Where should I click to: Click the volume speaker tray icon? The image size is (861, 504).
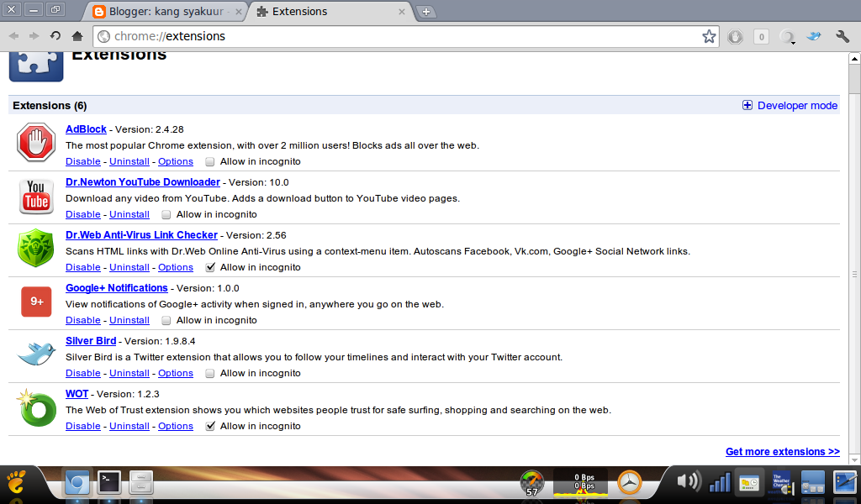[x=689, y=481]
